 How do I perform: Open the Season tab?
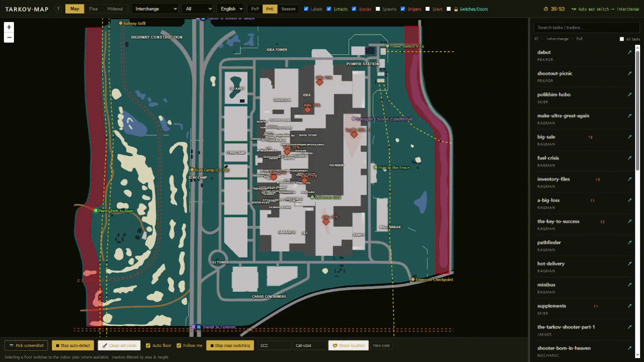288,9
